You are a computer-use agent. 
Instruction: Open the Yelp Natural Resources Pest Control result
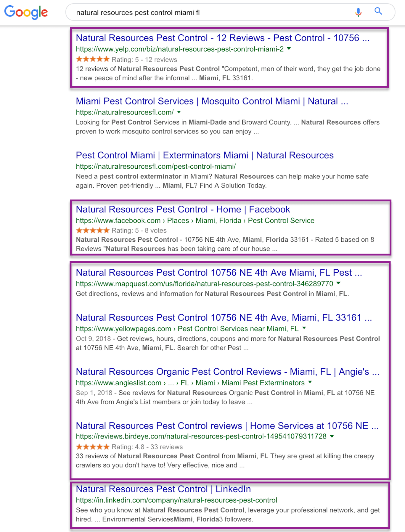[223, 38]
